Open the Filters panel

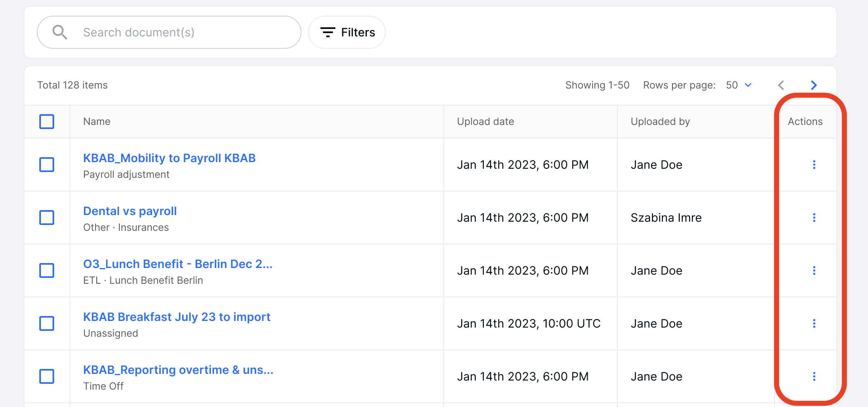[x=347, y=32]
